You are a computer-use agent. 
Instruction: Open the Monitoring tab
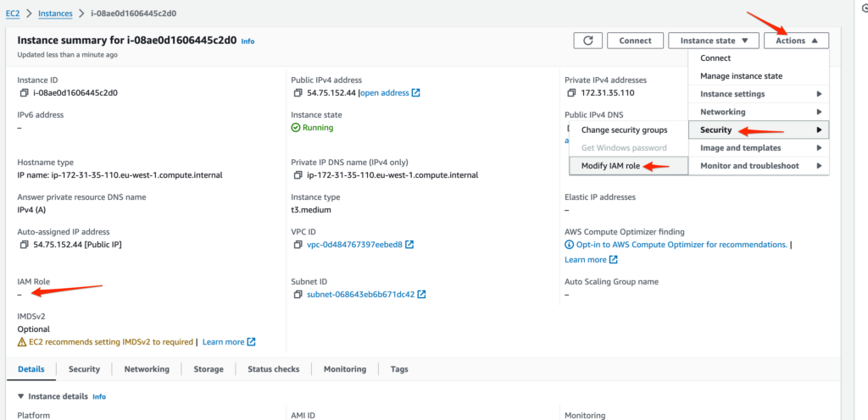(345, 369)
